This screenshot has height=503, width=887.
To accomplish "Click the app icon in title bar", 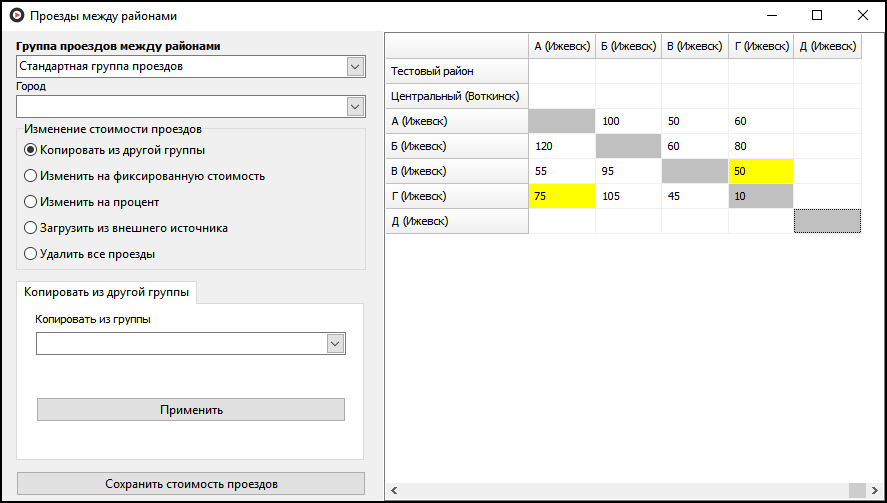I will 17,16.
